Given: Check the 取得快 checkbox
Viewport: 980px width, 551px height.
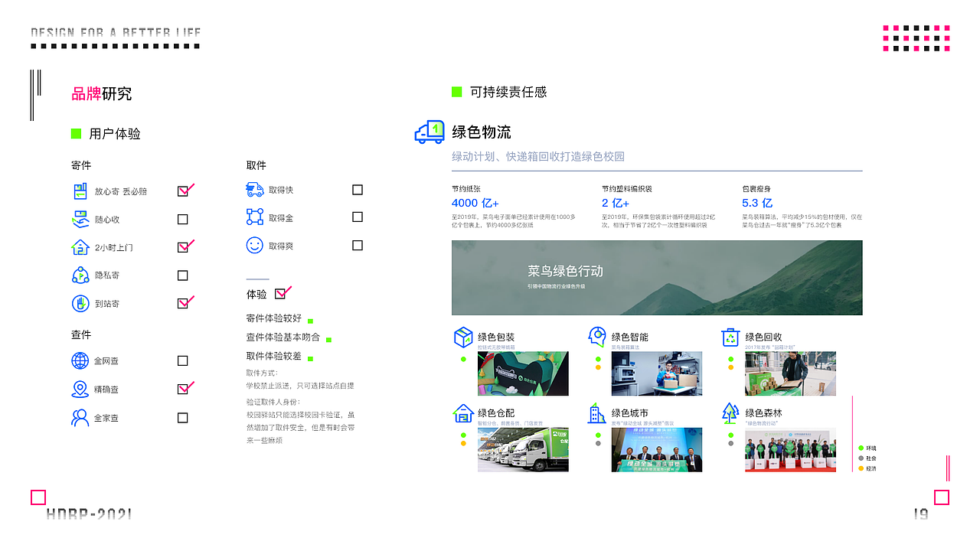Looking at the screenshot, I should coord(358,190).
